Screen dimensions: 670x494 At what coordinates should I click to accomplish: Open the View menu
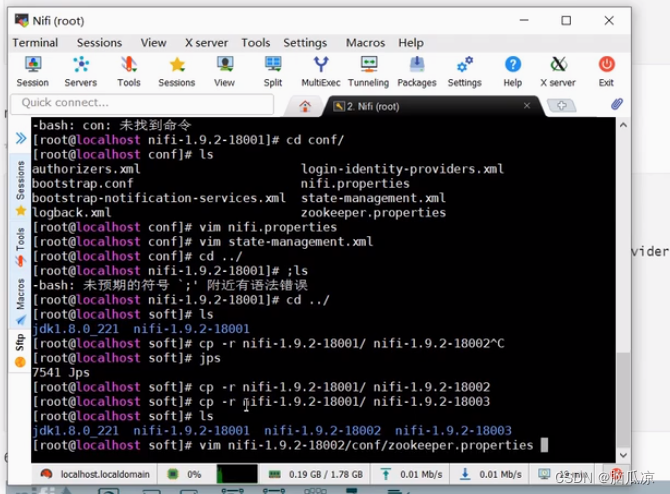(x=153, y=43)
